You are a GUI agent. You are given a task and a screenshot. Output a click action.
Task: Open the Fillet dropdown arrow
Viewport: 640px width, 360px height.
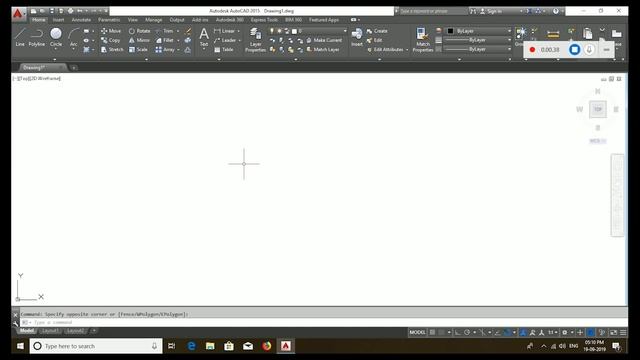(178, 40)
